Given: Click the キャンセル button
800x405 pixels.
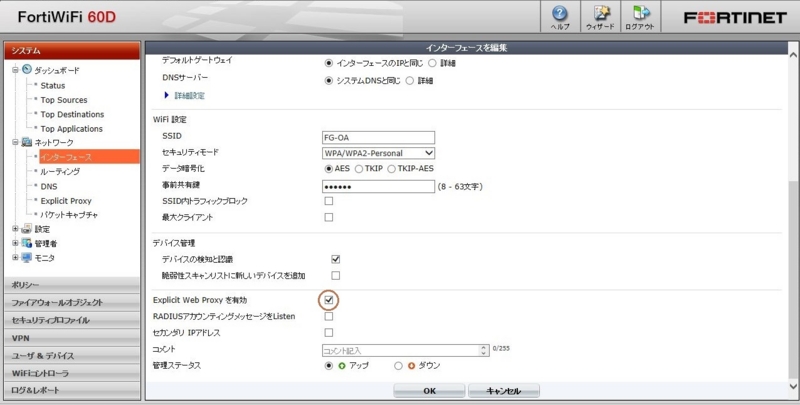Looking at the screenshot, I should (x=504, y=391).
